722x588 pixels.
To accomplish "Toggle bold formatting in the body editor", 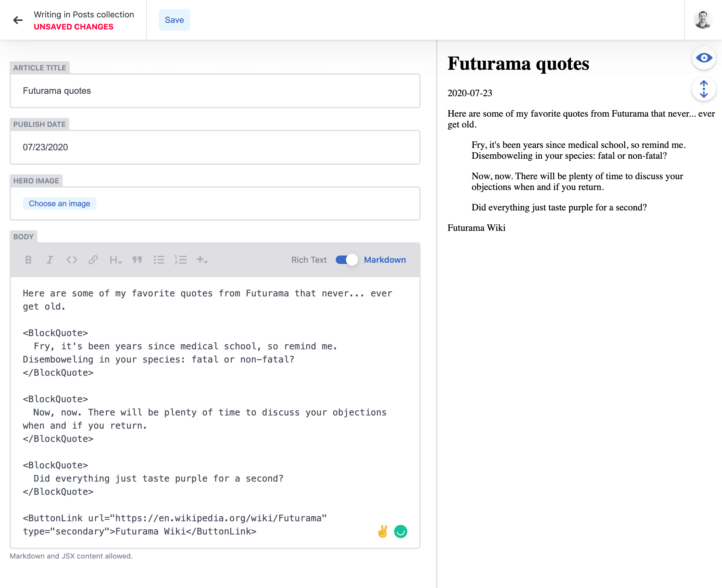I will click(28, 260).
